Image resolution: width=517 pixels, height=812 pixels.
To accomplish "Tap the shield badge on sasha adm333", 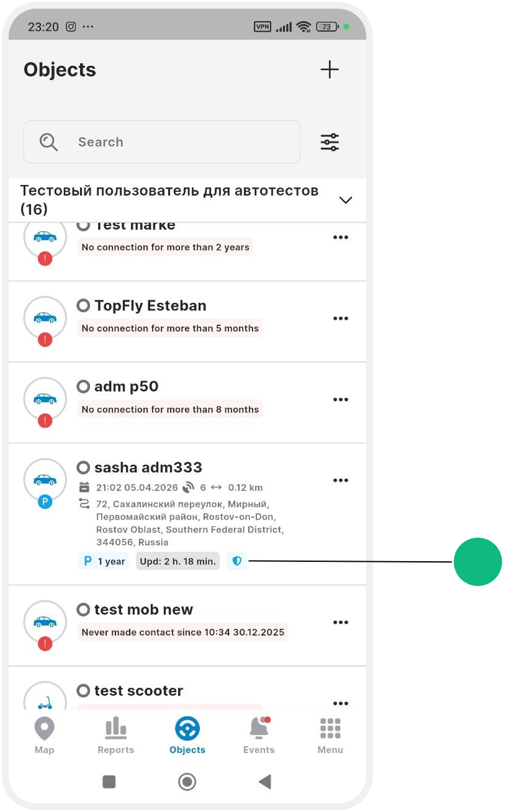I will tap(236, 561).
